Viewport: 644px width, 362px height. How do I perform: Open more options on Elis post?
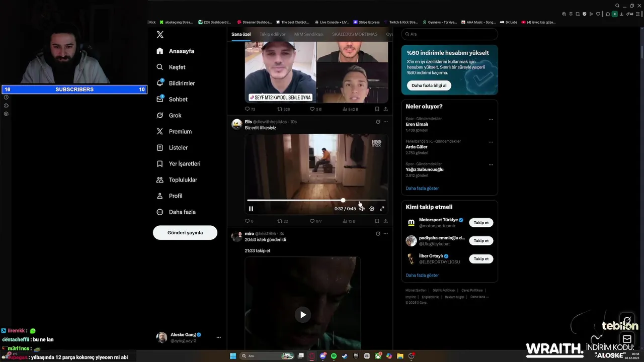386,122
